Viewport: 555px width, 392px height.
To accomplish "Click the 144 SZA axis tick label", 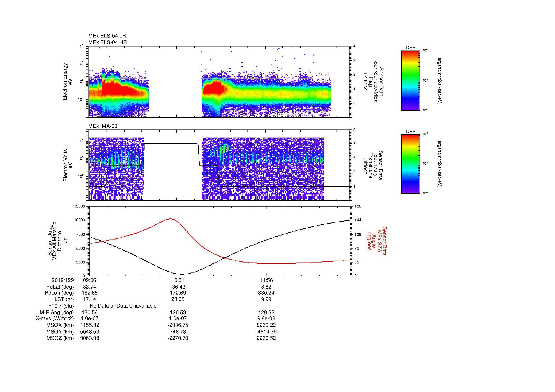I will tap(358, 220).
